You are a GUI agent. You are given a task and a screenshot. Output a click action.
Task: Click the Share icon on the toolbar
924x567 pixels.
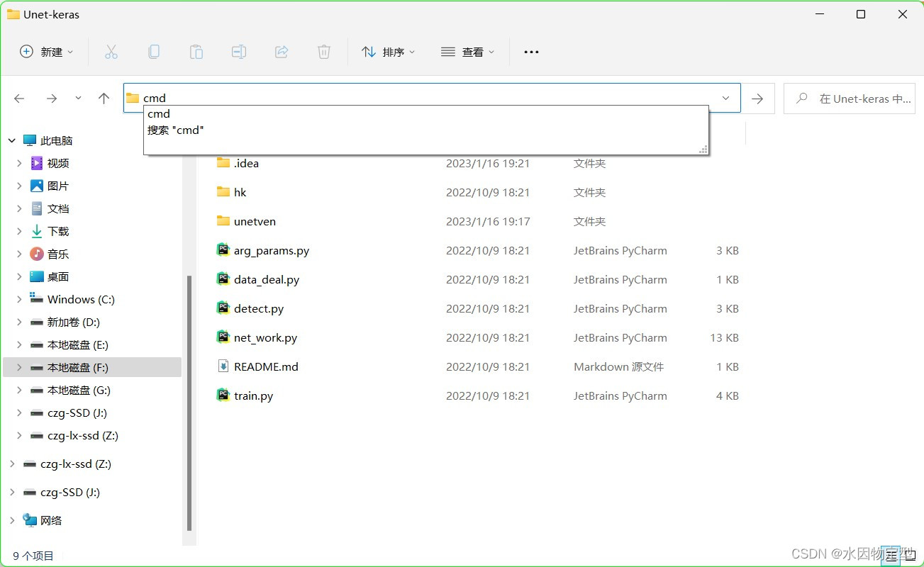pyautogui.click(x=281, y=51)
